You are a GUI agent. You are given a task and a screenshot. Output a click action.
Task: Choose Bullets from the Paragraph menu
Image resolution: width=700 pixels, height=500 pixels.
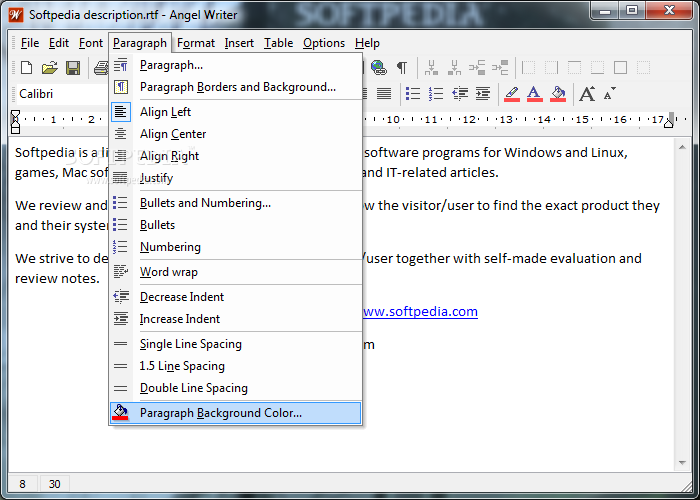pyautogui.click(x=236, y=225)
